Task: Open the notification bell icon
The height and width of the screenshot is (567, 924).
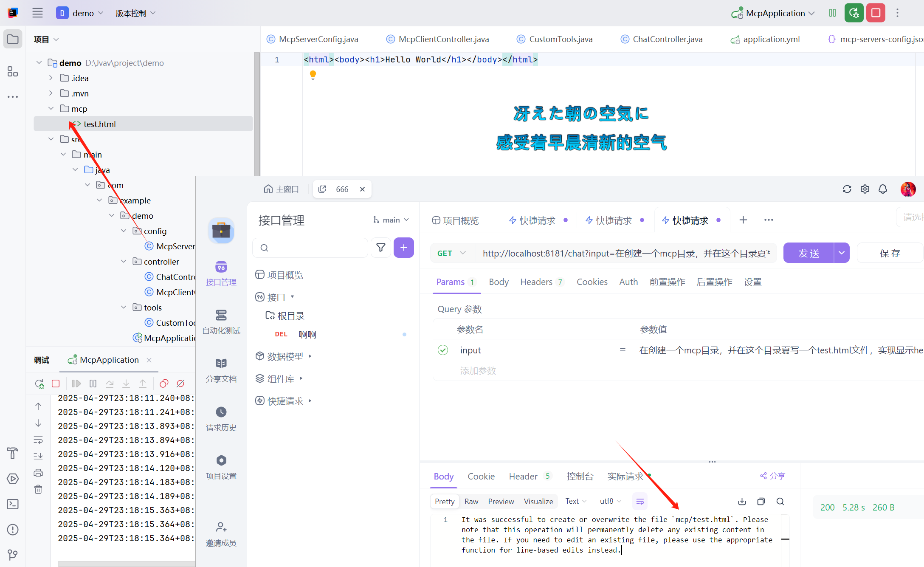Action: click(x=883, y=189)
